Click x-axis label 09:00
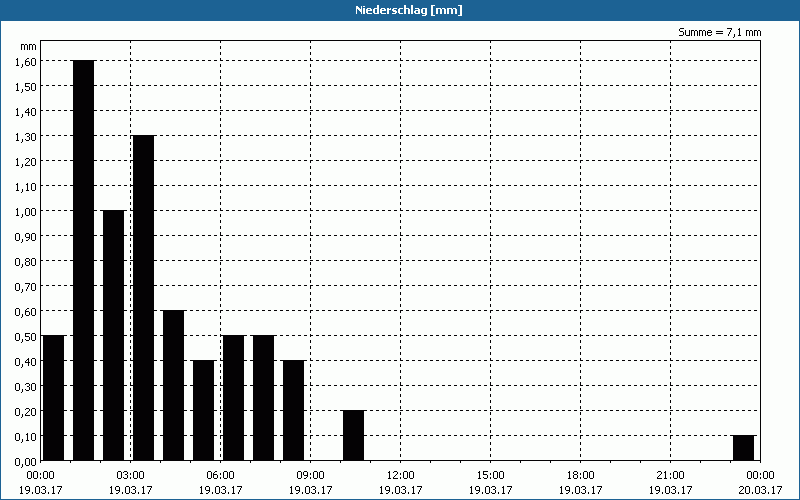800x500 pixels. point(311,475)
